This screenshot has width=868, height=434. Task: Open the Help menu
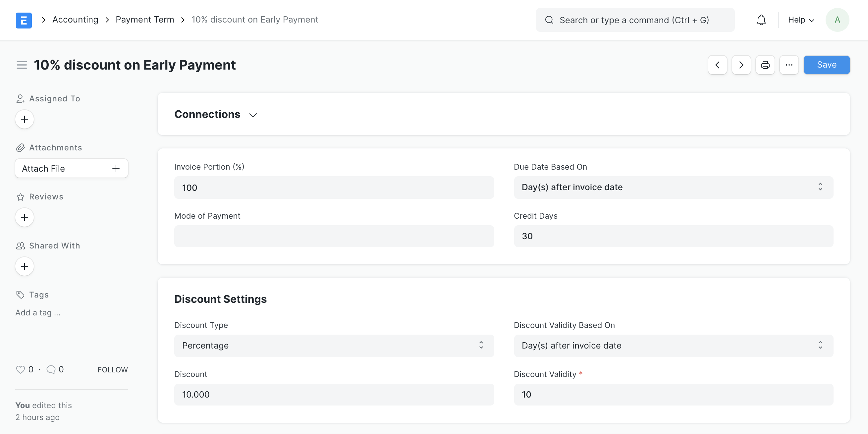point(801,20)
